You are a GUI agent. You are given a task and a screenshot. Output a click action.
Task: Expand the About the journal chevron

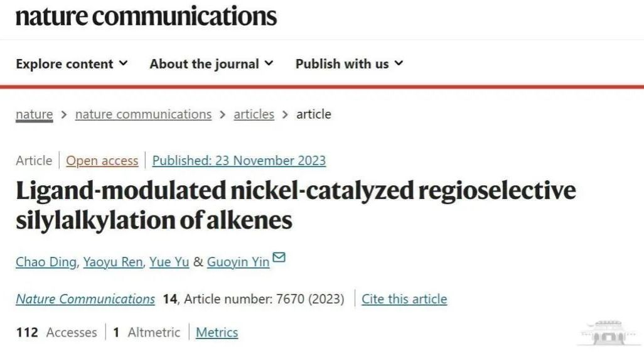pos(269,63)
